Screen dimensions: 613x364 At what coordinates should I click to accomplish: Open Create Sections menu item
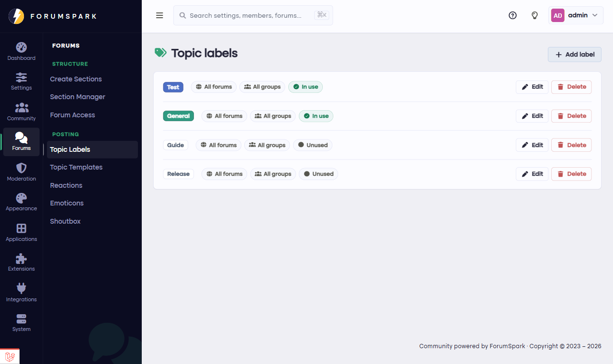(x=92, y=79)
